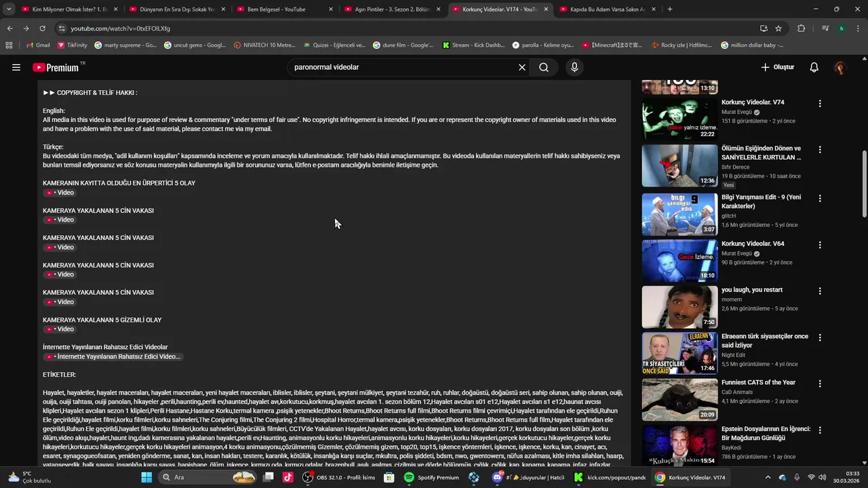Open the Chrome apps grid in bookmarks bar
This screenshot has height=488, width=868.
click(9, 45)
